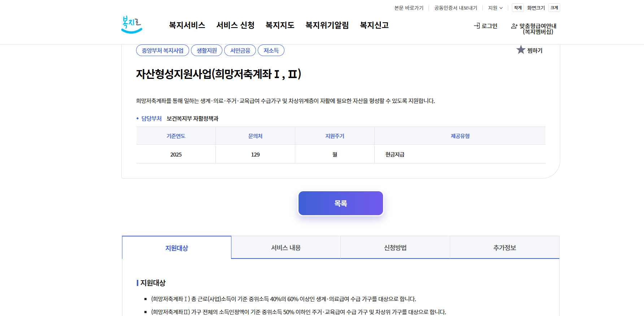Image resolution: width=644 pixels, height=316 pixels.
Task: Click the 찜하기 star icon
Action: tap(521, 50)
